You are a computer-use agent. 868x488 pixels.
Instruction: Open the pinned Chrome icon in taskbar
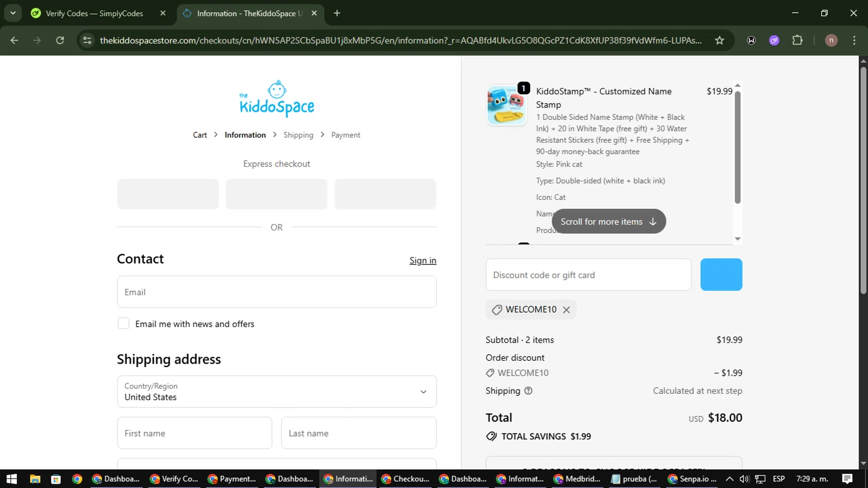click(x=77, y=479)
